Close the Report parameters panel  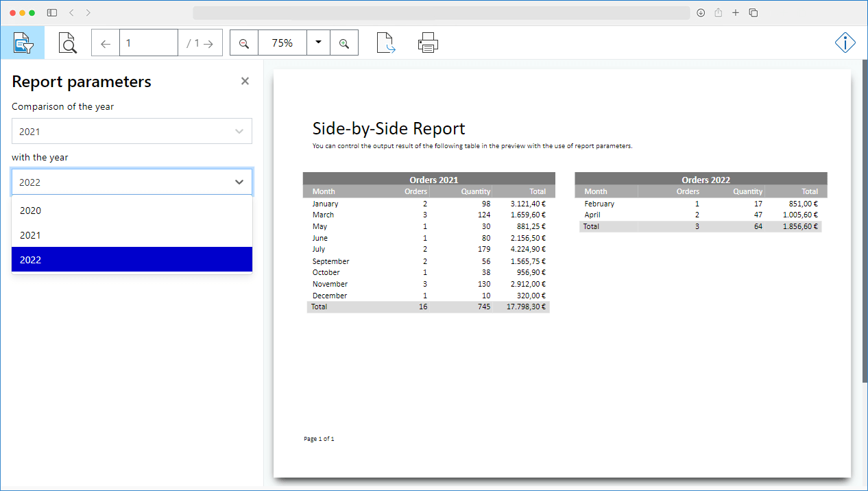coord(245,81)
